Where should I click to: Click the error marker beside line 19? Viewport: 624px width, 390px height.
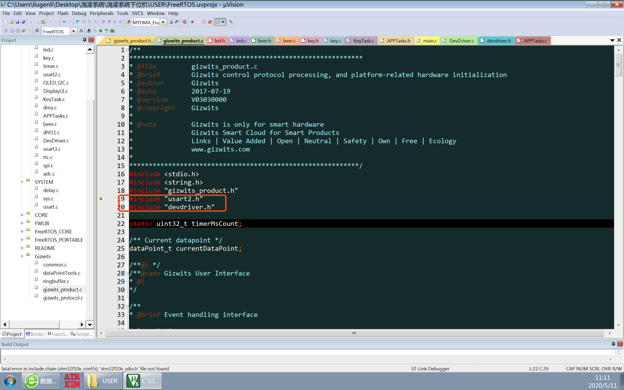(x=101, y=199)
